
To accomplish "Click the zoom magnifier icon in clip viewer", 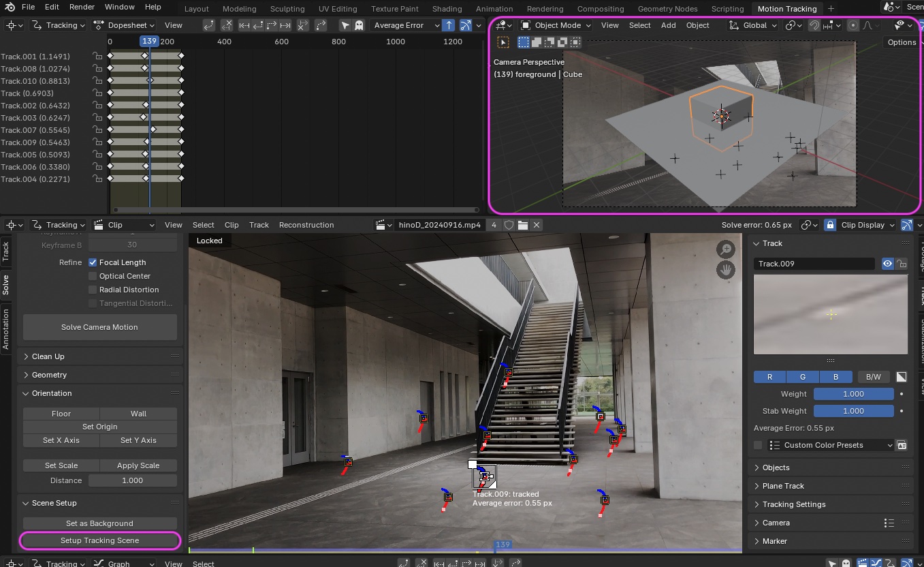I will (x=726, y=249).
